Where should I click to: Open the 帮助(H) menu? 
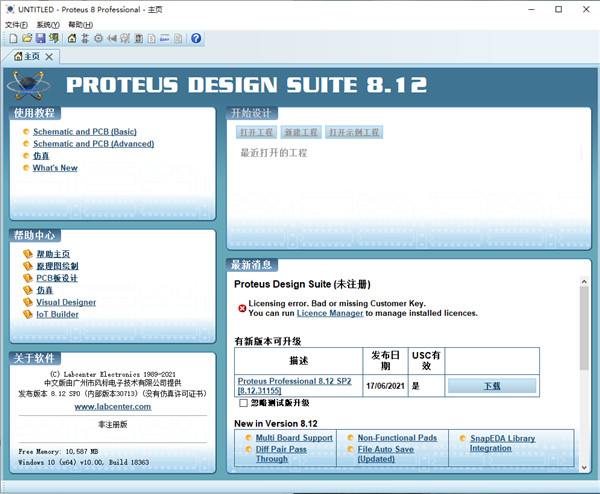tap(80, 24)
